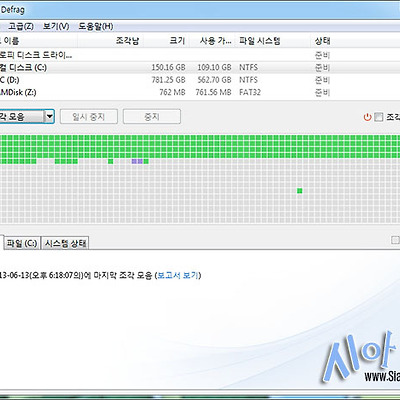
Task: Sort drives by 조각남 column header
Action: point(127,41)
